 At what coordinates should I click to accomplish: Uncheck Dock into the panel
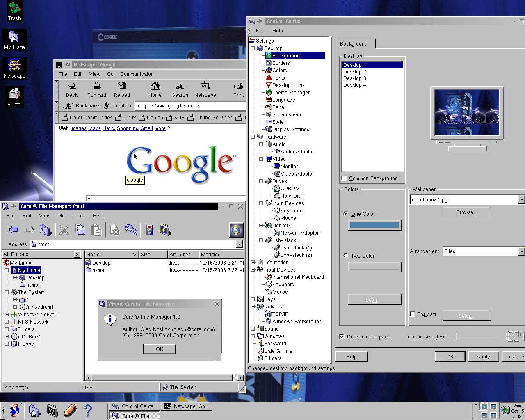[x=342, y=336]
